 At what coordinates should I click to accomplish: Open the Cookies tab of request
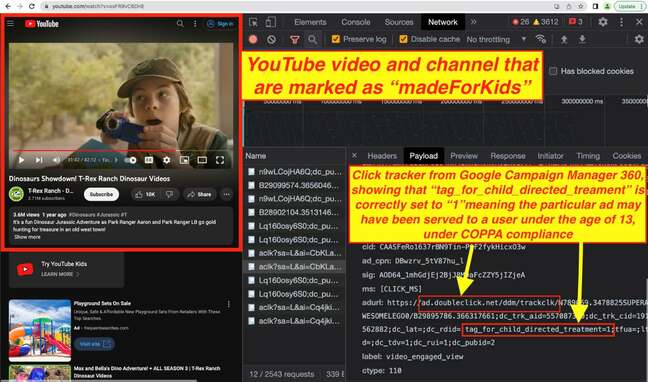(x=627, y=156)
